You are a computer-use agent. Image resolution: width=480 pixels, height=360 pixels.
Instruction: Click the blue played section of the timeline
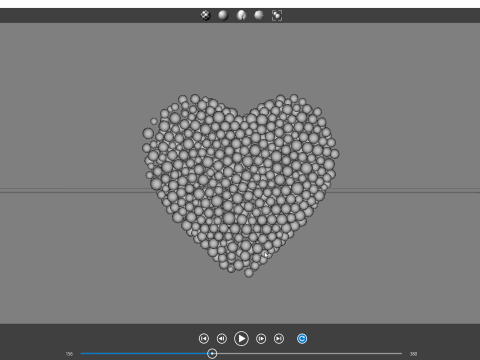(x=144, y=354)
